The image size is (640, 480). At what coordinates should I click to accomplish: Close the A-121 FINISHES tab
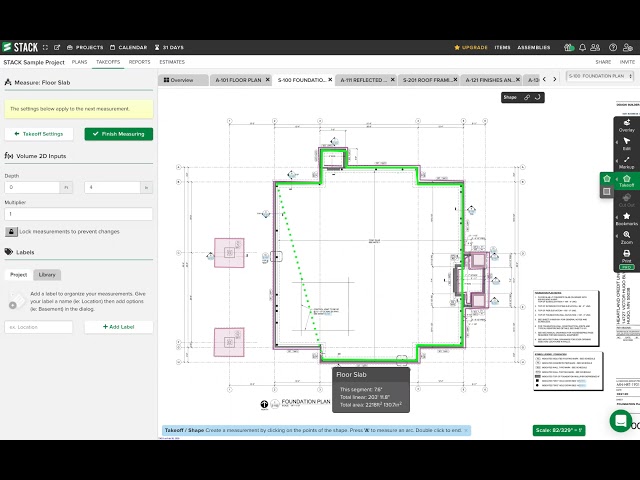518,80
